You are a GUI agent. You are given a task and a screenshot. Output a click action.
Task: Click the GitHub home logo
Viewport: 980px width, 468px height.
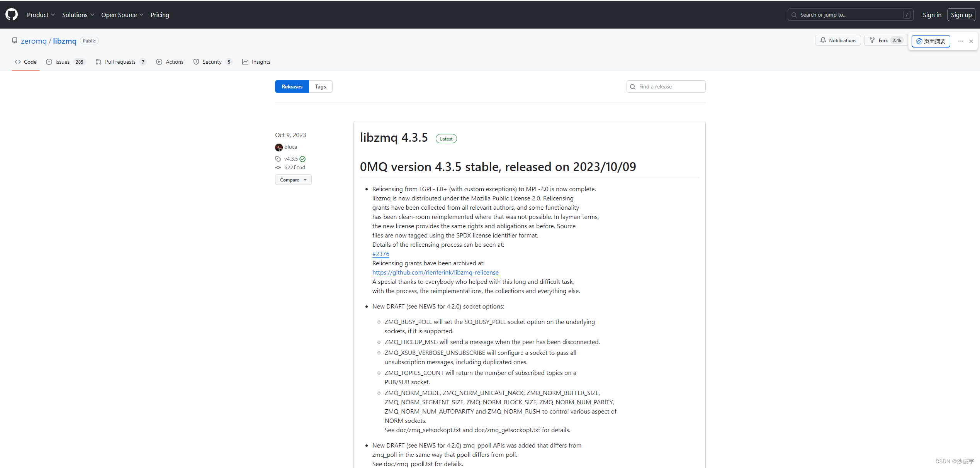(11, 14)
